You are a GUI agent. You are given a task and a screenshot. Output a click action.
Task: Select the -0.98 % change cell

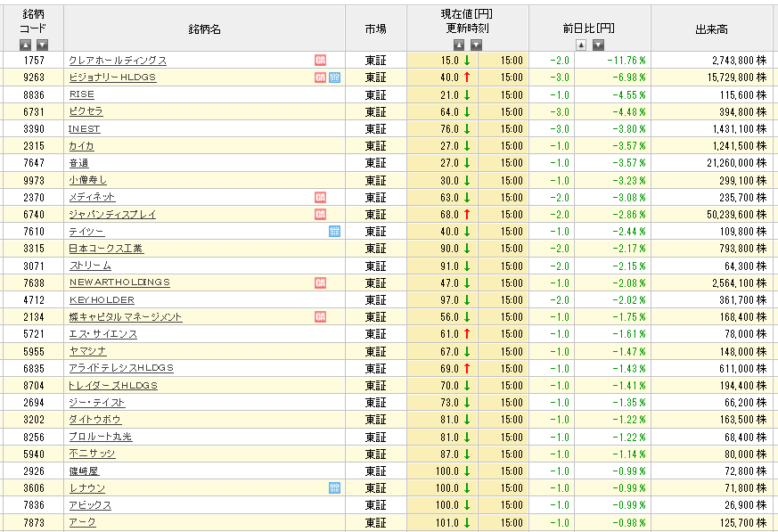[x=612, y=522]
